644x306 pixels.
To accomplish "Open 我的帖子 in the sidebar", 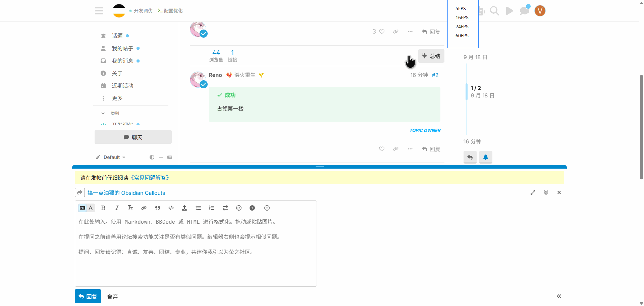I will click(x=122, y=48).
